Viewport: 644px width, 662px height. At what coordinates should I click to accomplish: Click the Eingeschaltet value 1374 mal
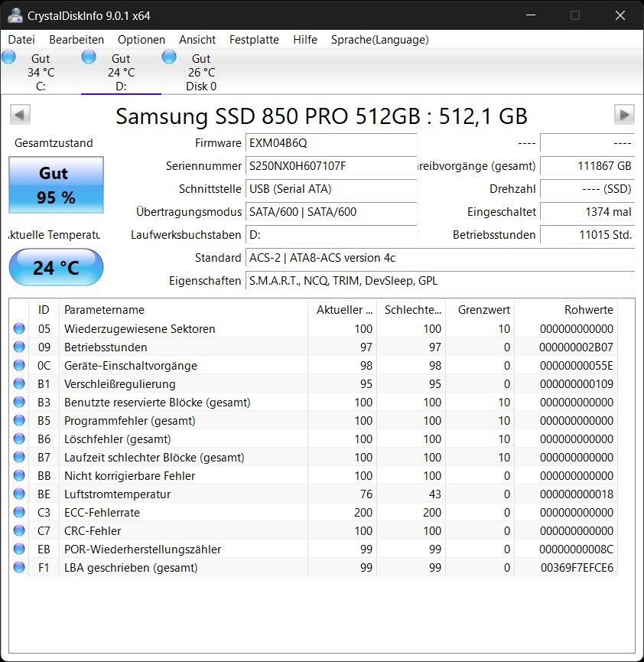coord(587,211)
